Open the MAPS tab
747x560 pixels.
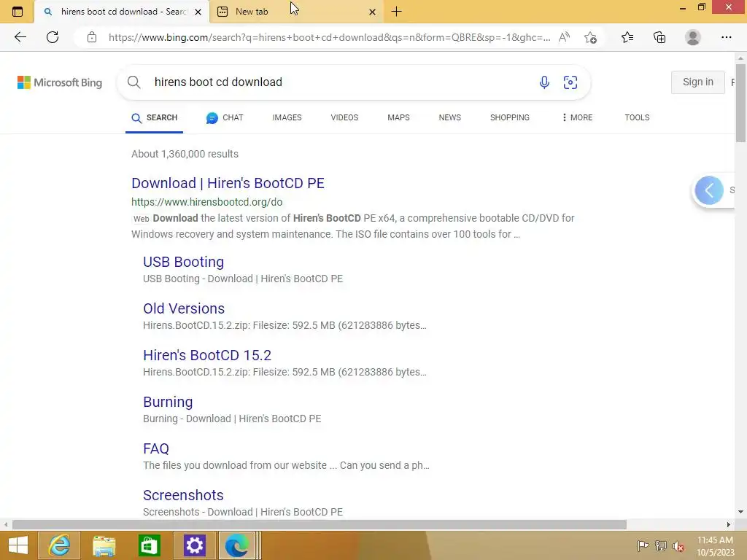pyautogui.click(x=398, y=117)
